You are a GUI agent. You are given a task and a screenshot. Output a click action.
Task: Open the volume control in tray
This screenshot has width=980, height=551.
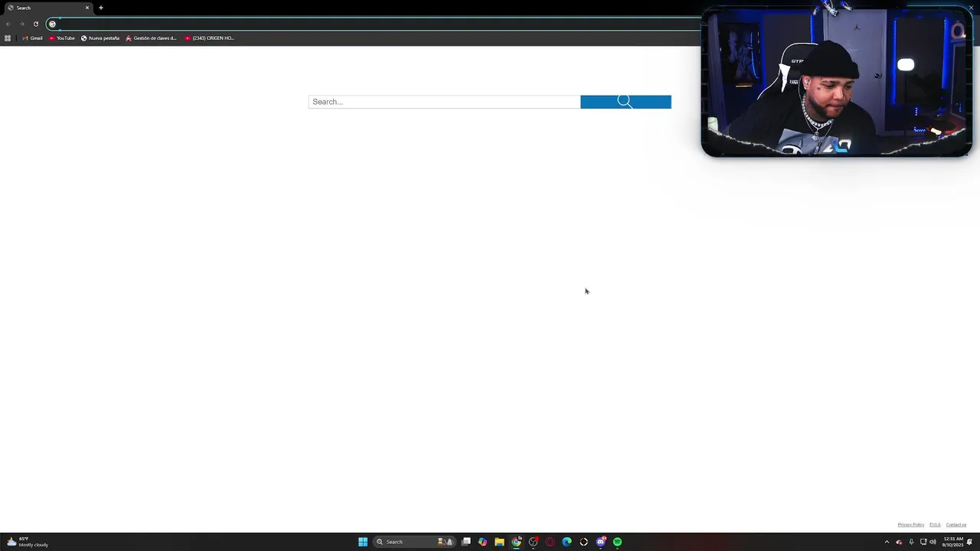pos(933,542)
